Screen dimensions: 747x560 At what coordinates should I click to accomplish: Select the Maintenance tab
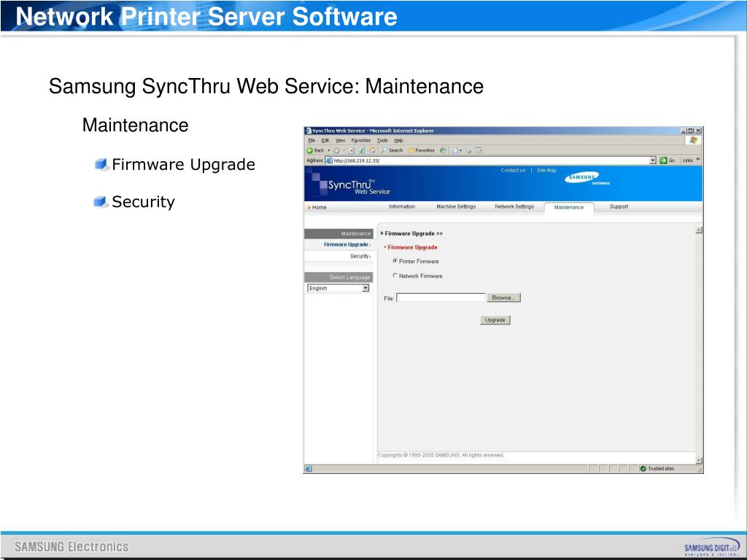569,208
